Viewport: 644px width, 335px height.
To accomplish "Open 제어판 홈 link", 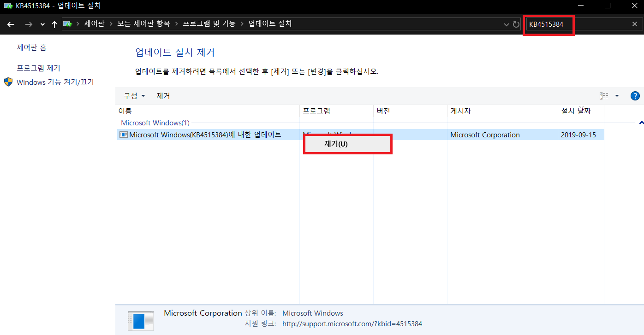I will (x=31, y=47).
